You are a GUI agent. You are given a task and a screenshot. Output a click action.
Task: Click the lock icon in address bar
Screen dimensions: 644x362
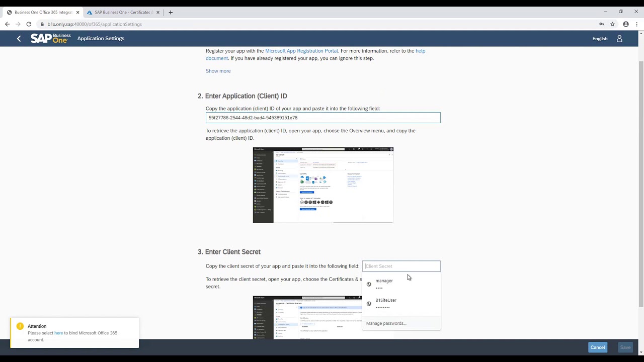click(42, 24)
